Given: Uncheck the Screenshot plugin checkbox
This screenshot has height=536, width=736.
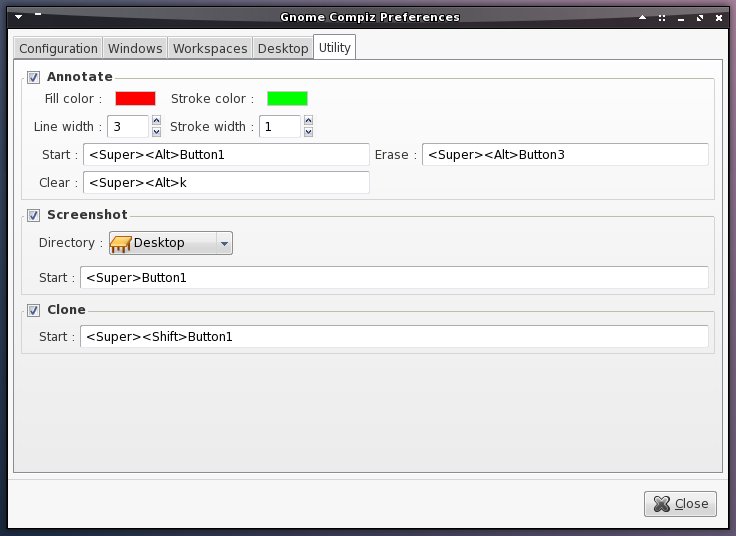Looking at the screenshot, I should click(33, 215).
